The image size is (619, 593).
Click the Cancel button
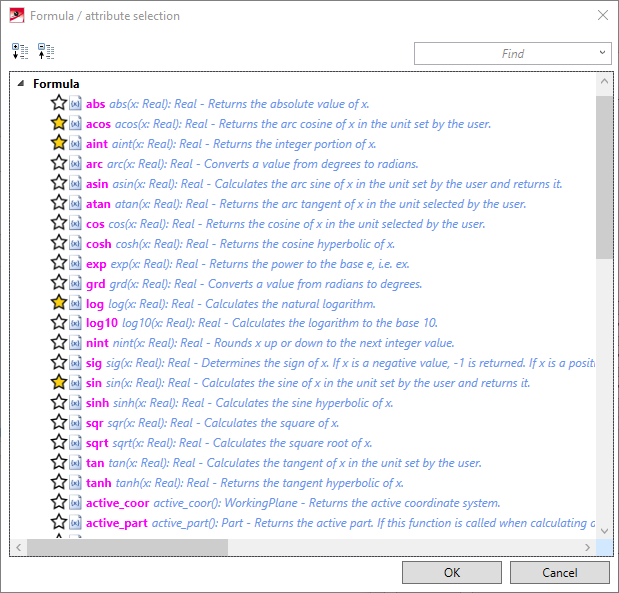(x=559, y=572)
